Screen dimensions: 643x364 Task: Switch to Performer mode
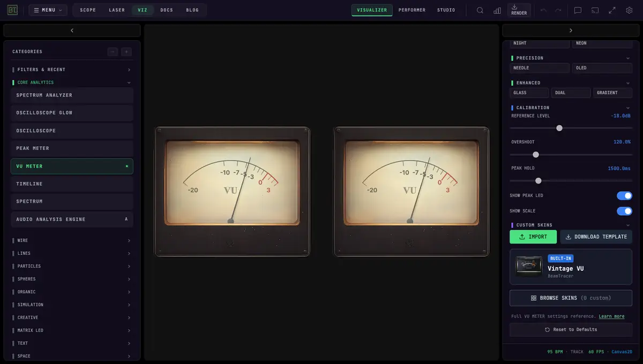click(x=412, y=10)
